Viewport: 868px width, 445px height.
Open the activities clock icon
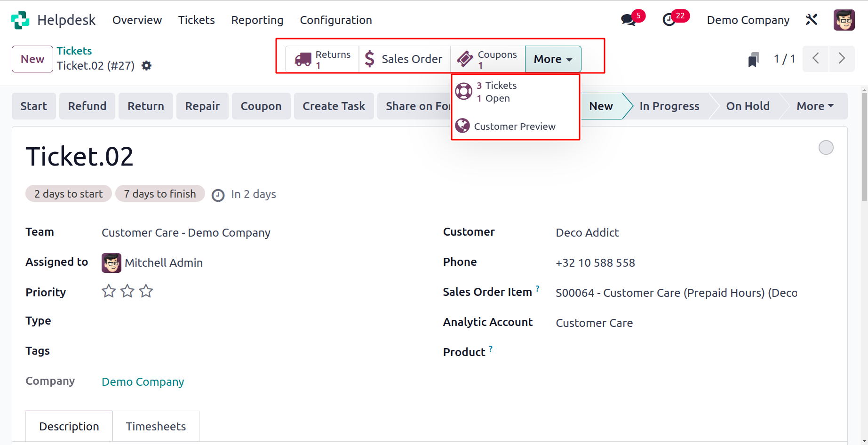[669, 20]
